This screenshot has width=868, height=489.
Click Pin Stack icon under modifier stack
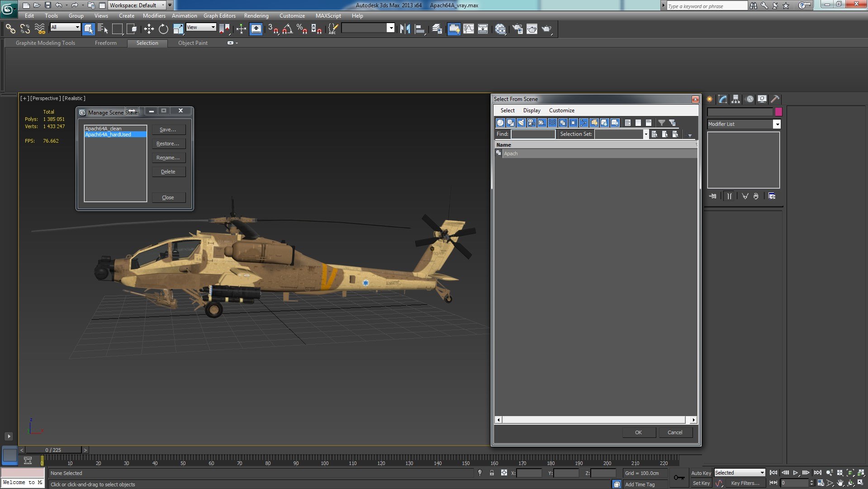[713, 196]
